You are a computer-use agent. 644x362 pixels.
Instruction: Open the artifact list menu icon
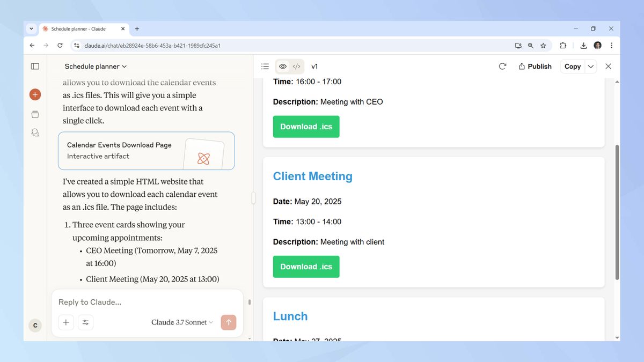pos(265,67)
